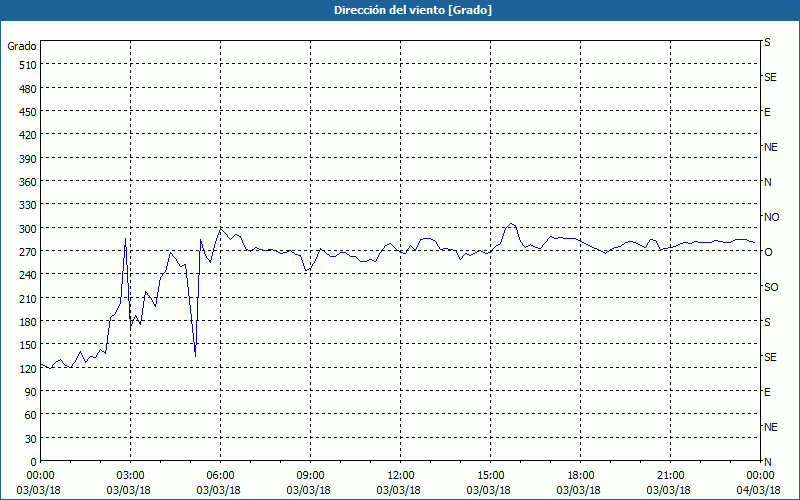Screen dimensions: 800x500
Task: Choose the 180 tick label
Action: 28,322
